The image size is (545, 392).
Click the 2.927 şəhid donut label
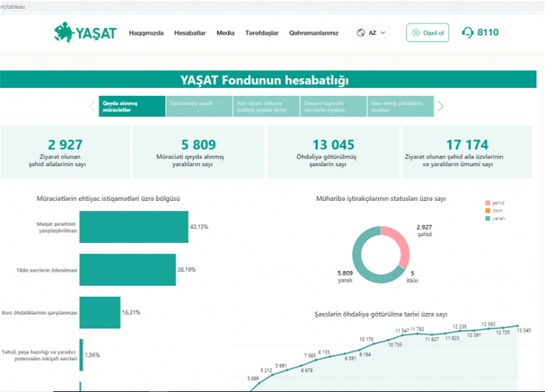click(424, 231)
